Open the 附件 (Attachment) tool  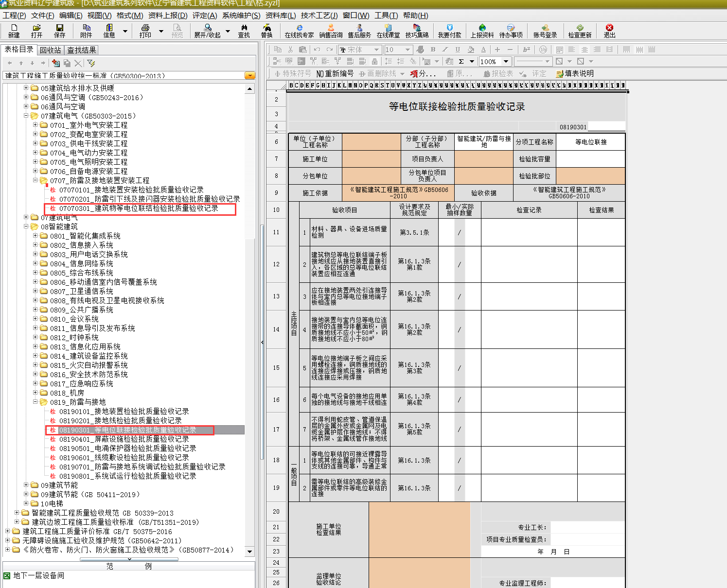click(86, 31)
